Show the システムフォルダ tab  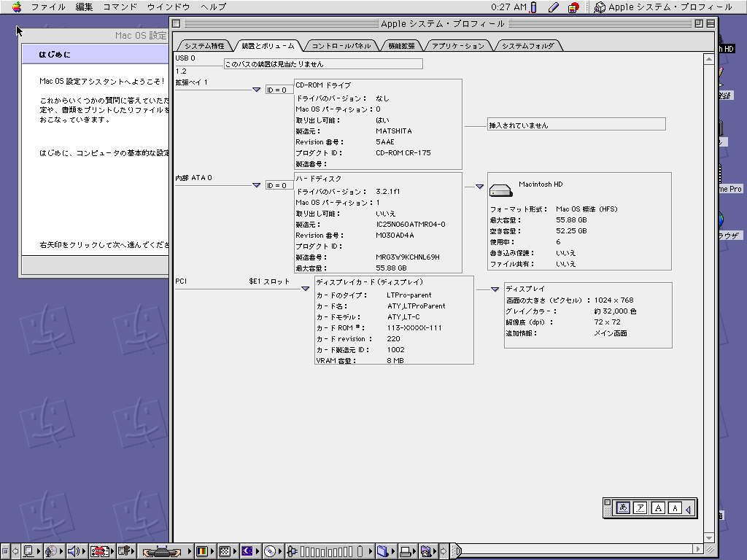coord(528,46)
